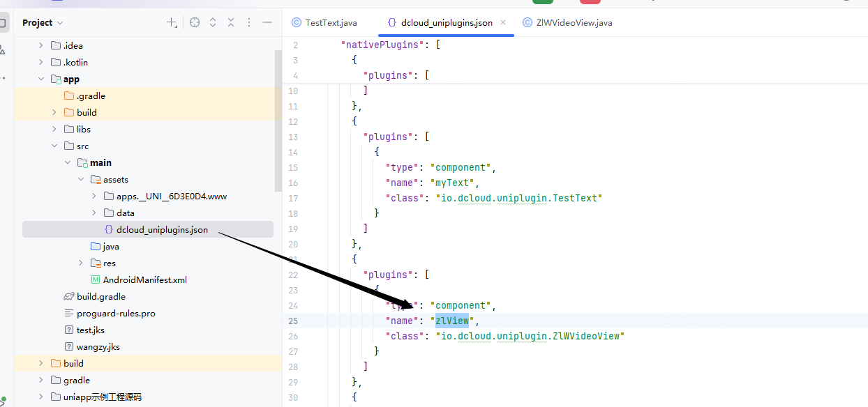Select proguard-rules.pro in the project tree

click(116, 314)
